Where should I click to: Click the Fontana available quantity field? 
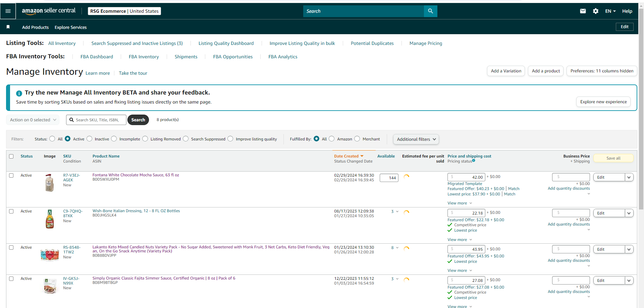tap(389, 178)
